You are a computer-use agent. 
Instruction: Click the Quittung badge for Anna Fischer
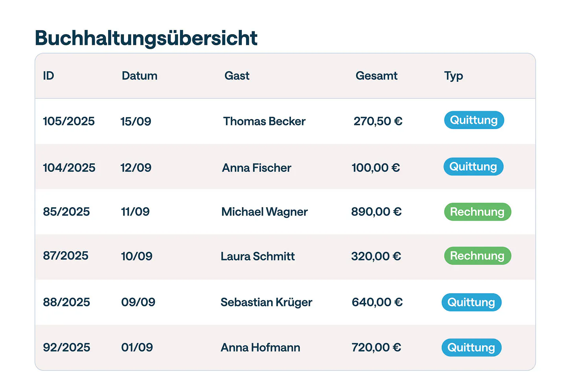(473, 167)
